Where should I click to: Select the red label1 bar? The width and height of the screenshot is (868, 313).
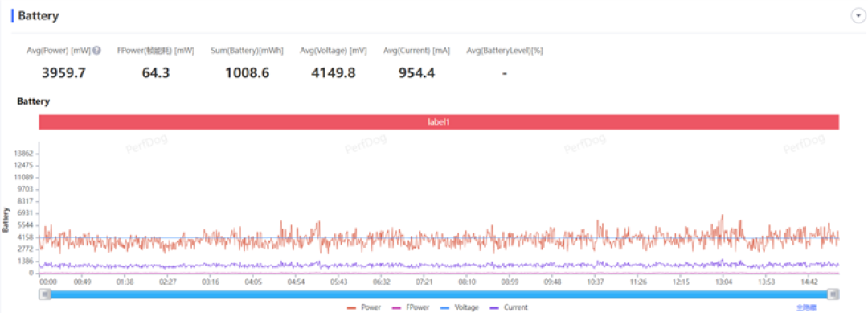point(439,121)
